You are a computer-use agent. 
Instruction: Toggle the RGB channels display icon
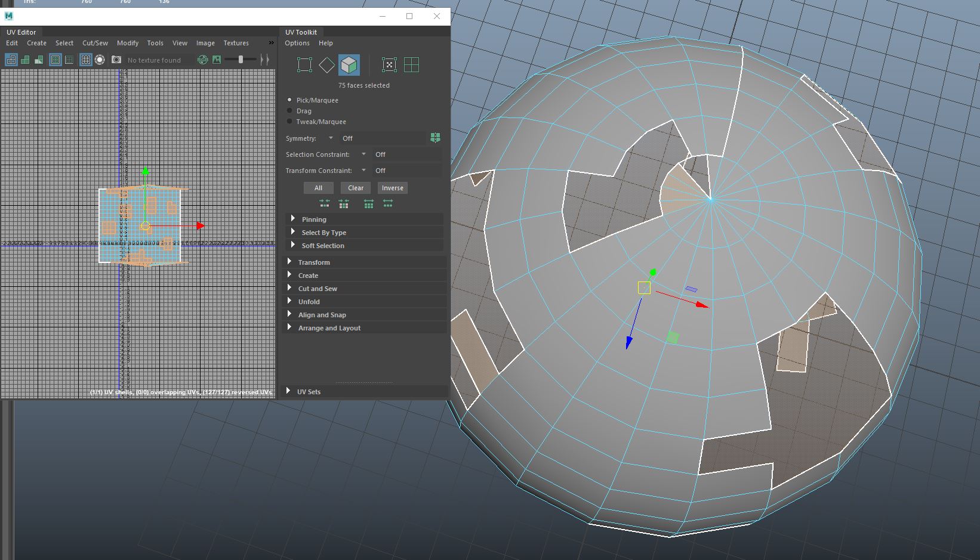point(203,60)
